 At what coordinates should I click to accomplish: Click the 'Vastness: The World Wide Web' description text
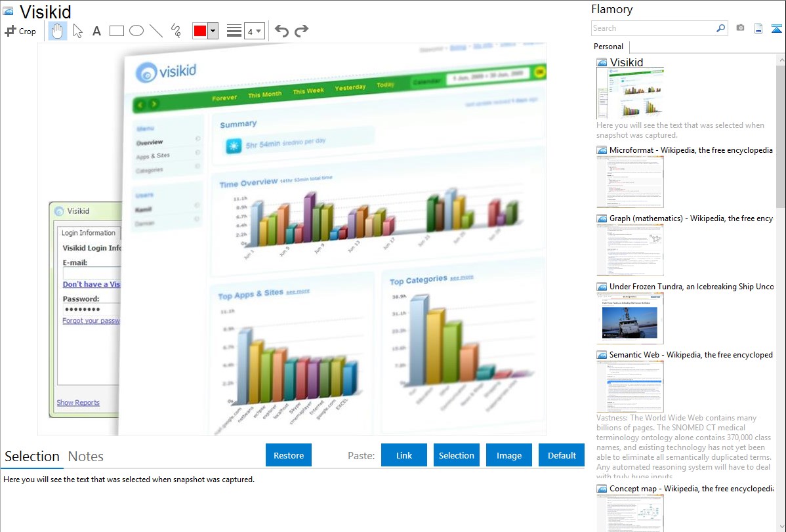click(x=684, y=447)
